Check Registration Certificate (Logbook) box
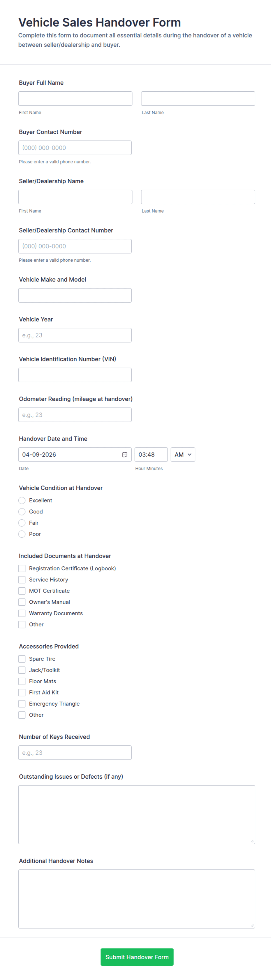This screenshot has width=271, height=980. click(x=22, y=568)
